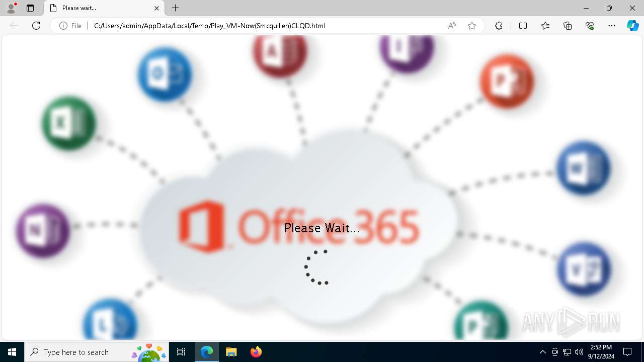
Task: Open the Edge profile icon
Action: (x=11, y=8)
